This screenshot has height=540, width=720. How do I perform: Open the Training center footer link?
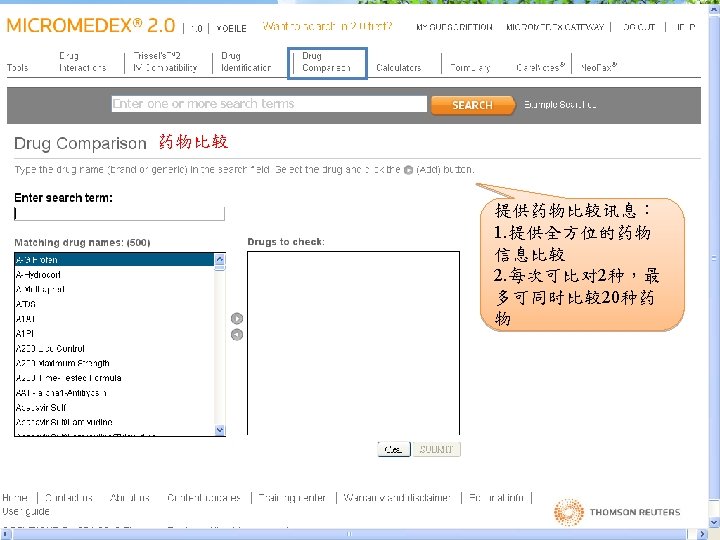292,497
